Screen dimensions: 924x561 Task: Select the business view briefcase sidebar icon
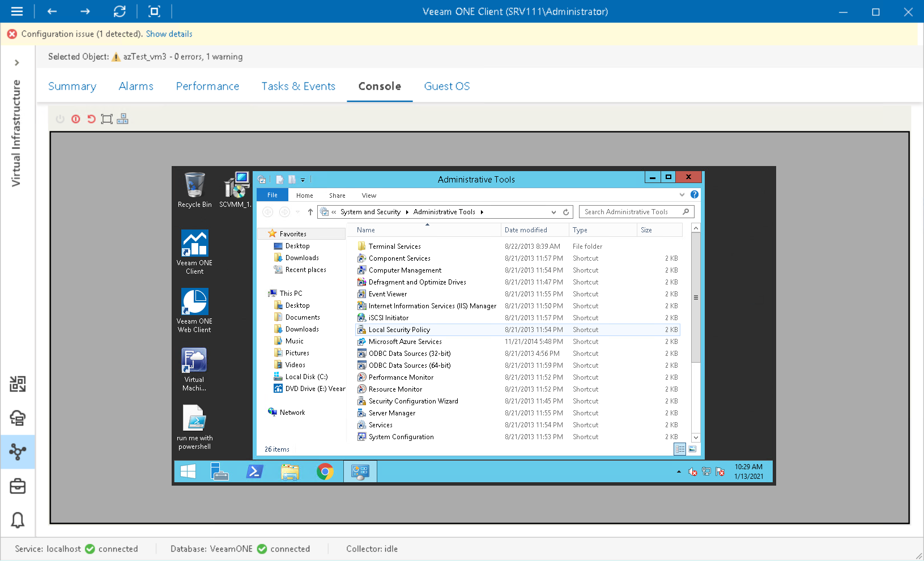(18, 486)
